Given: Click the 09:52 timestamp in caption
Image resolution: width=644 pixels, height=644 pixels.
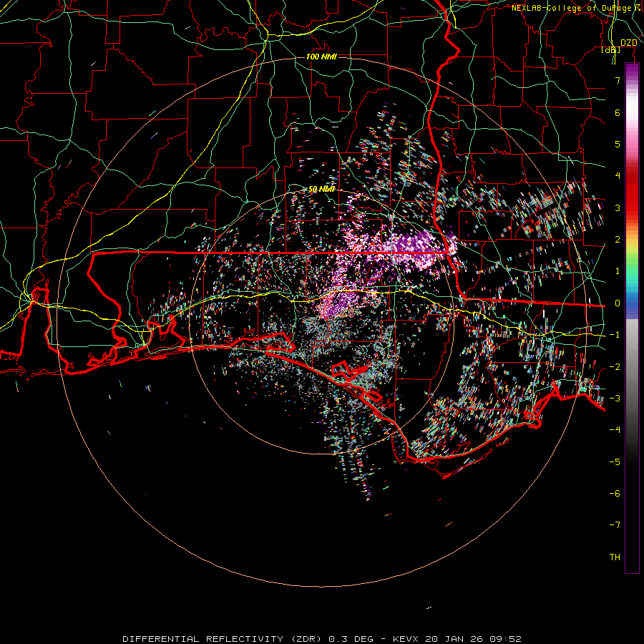Looking at the screenshot, I should coord(505,639).
